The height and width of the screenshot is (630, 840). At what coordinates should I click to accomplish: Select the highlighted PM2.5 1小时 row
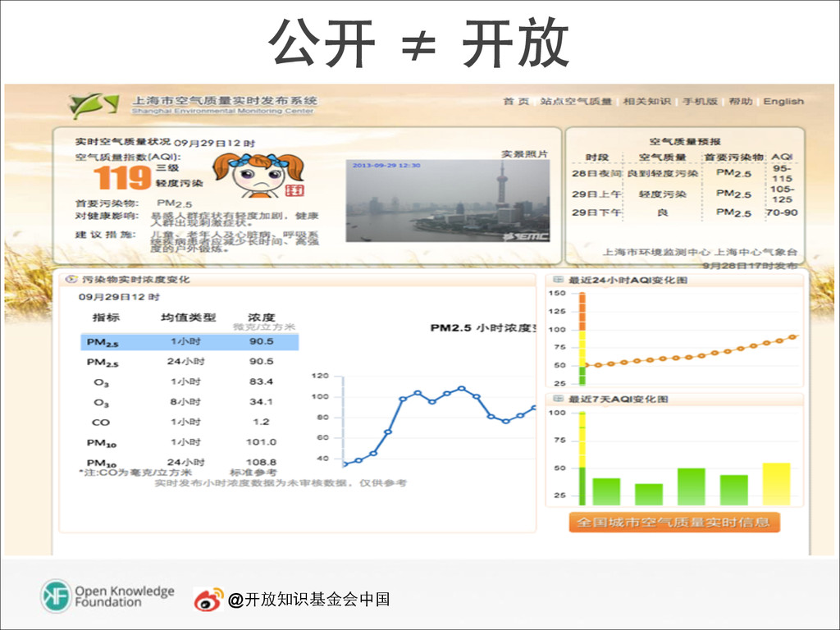pyautogui.click(x=189, y=342)
